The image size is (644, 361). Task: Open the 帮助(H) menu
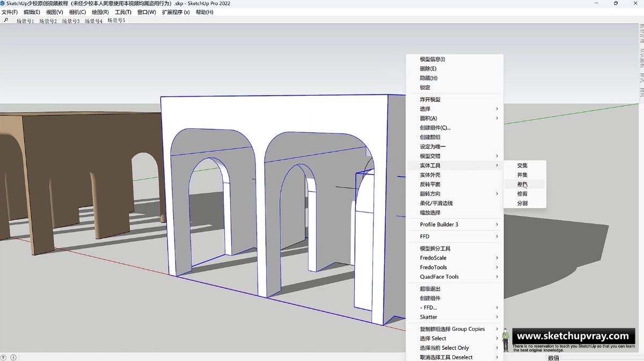tap(204, 12)
